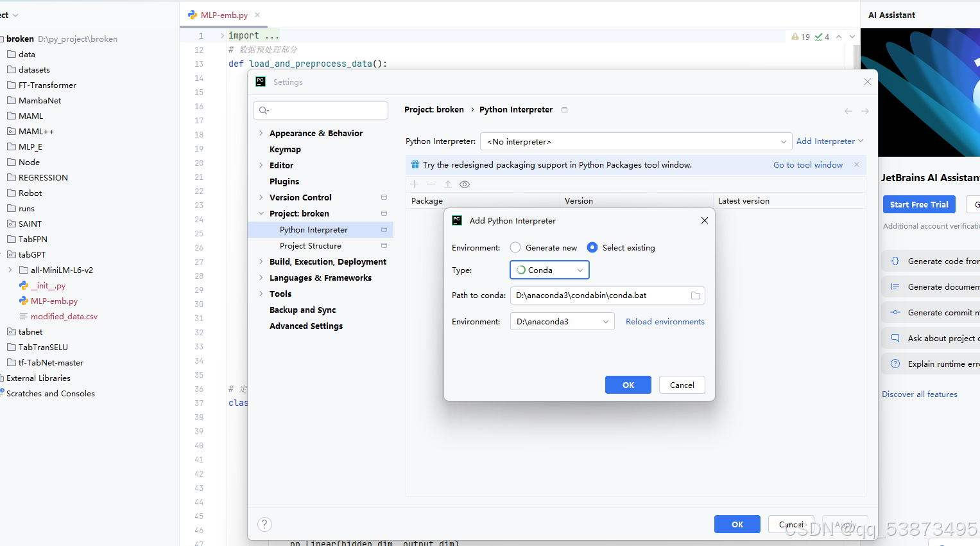980x546 pixels.
Task: Click the Latest version column header
Action: coord(789,201)
